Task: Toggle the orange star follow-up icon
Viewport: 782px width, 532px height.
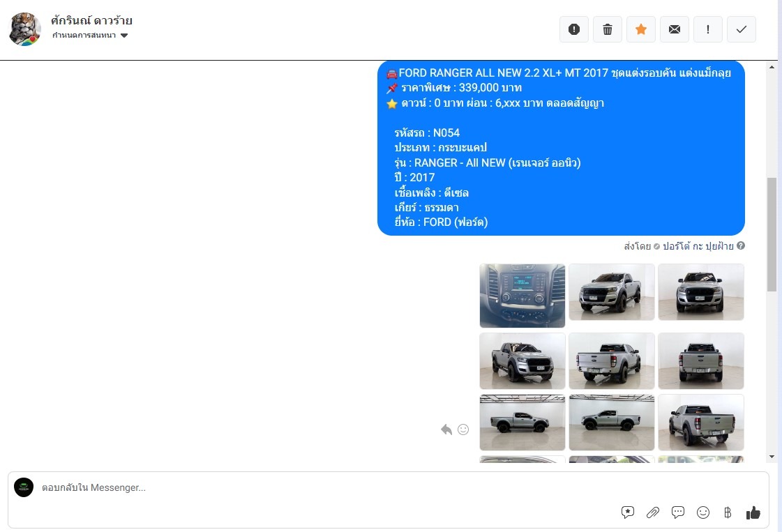Action: [641, 29]
